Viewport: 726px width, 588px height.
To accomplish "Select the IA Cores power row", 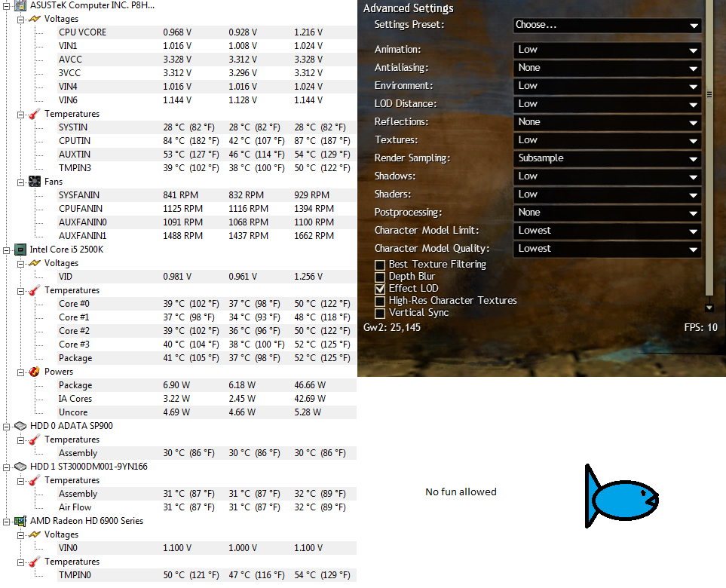I will pos(207,399).
